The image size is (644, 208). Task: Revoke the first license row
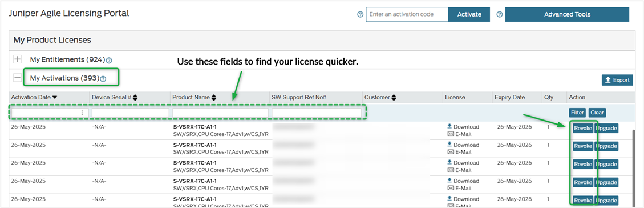pos(583,128)
